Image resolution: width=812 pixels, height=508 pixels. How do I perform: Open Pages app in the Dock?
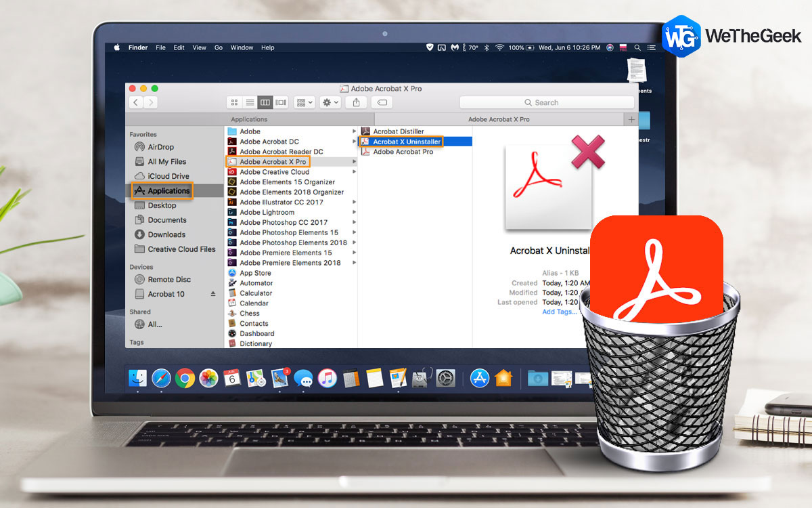(398, 378)
